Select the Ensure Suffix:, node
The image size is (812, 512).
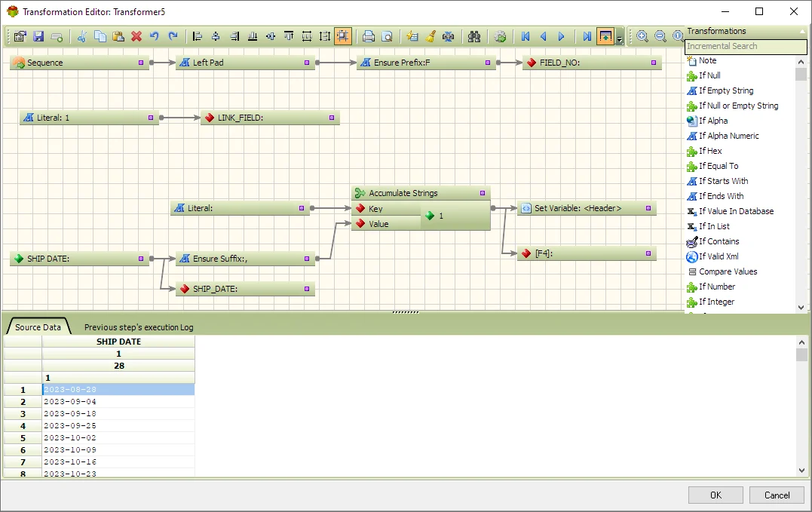point(245,259)
